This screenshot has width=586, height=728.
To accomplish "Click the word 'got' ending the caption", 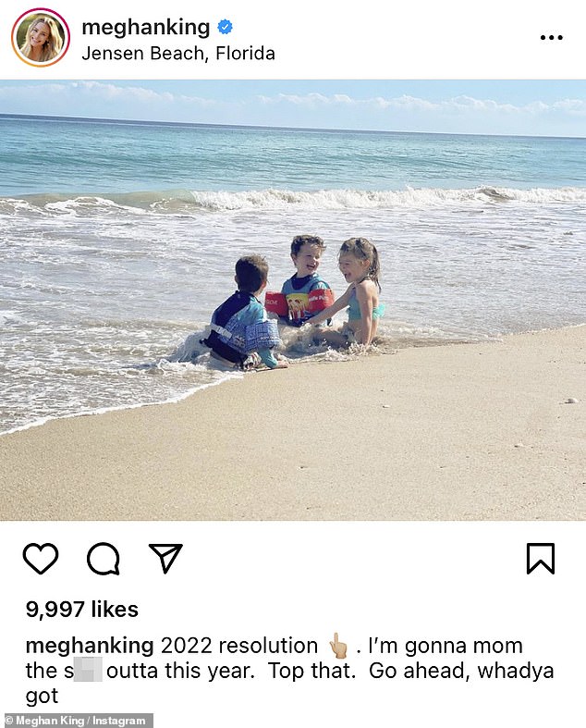I will tap(42, 697).
